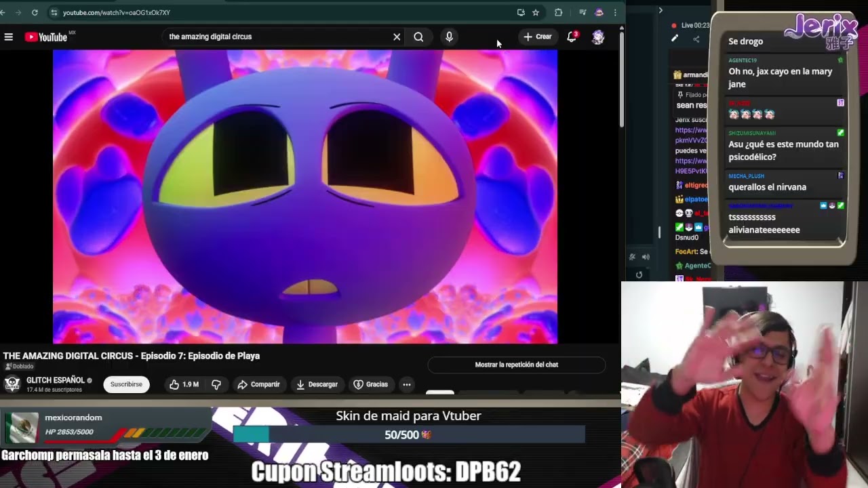This screenshot has height=488, width=868.
Task: Open the Crear upload menu
Action: pos(538,37)
